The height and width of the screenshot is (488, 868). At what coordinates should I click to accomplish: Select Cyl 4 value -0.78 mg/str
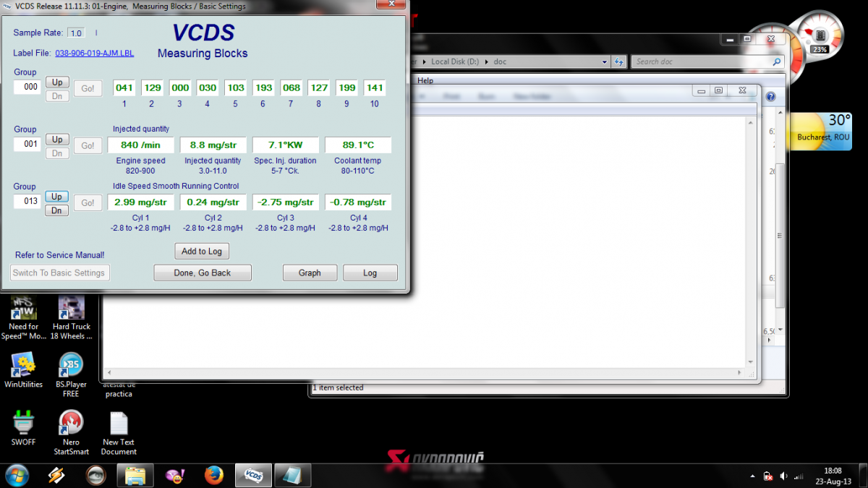pyautogui.click(x=358, y=202)
